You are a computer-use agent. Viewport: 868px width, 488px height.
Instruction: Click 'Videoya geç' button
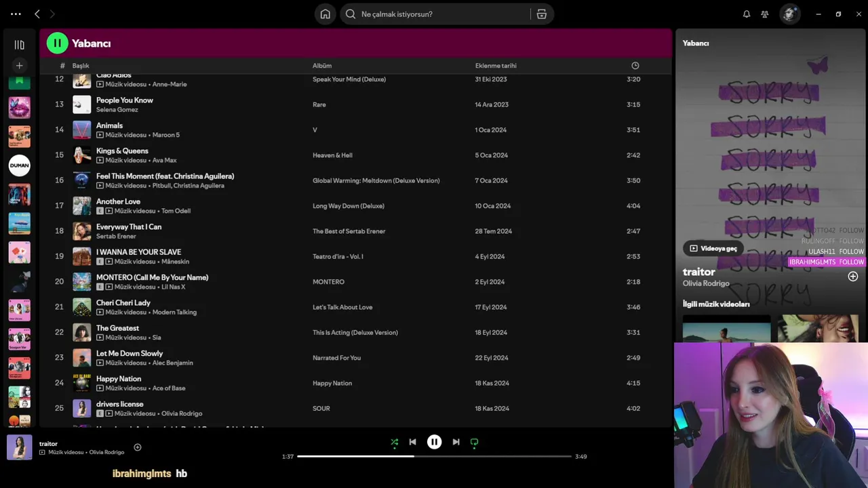(x=713, y=249)
